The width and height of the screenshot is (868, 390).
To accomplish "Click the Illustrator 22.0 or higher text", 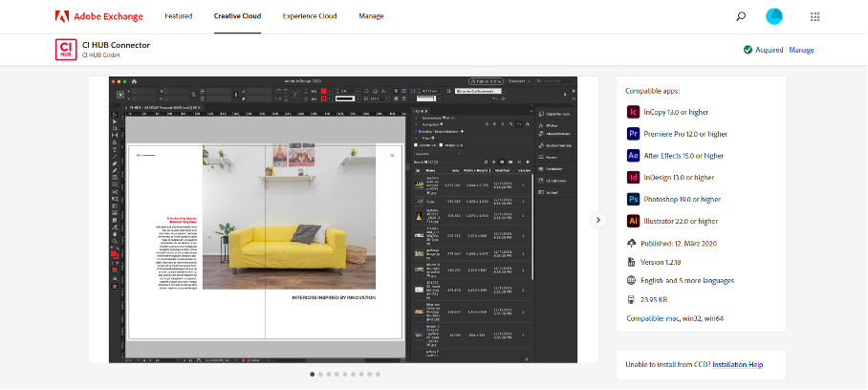I will click(x=681, y=221).
